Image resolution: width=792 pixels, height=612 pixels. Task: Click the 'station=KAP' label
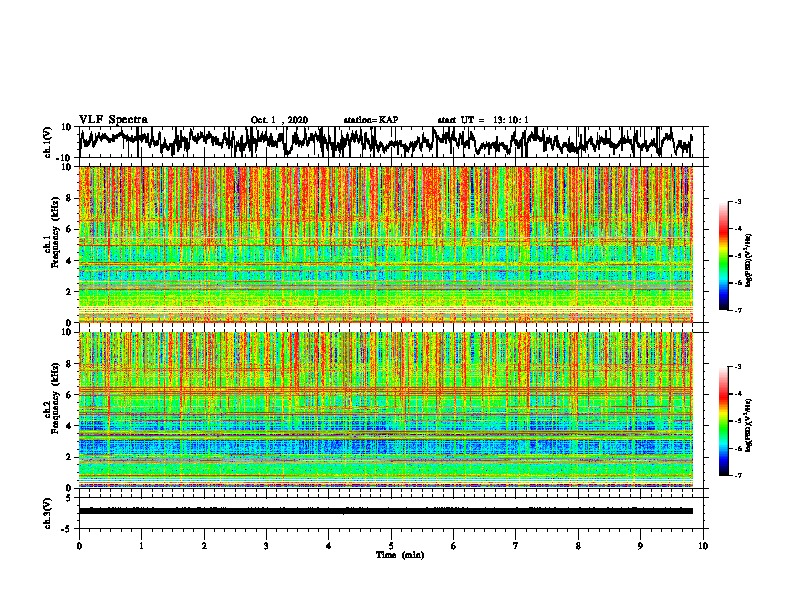371,120
